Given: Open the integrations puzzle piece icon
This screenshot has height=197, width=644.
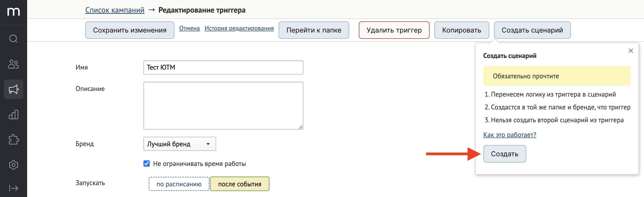Looking at the screenshot, I should click(14, 140).
